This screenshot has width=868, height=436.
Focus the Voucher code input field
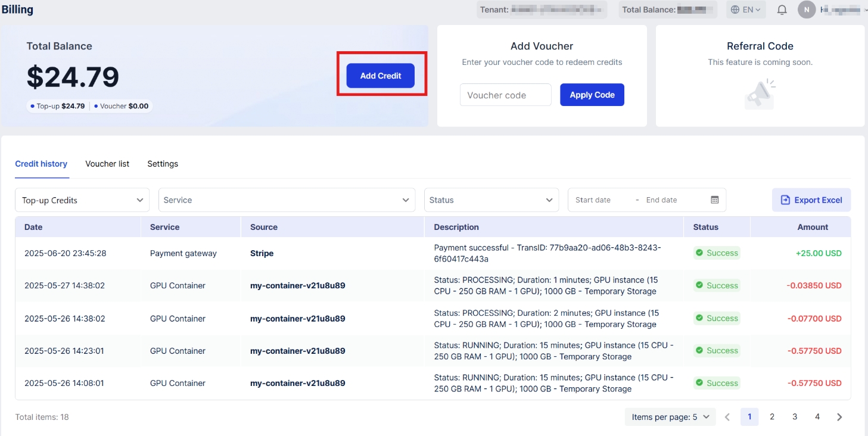505,95
